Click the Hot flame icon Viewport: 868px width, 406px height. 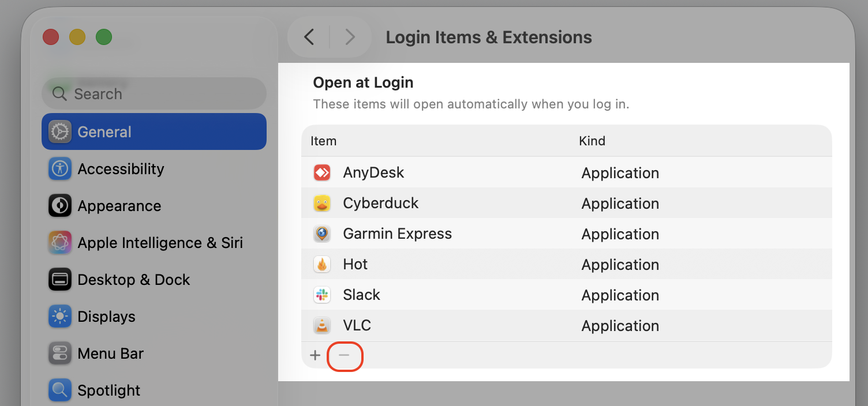coord(322,264)
